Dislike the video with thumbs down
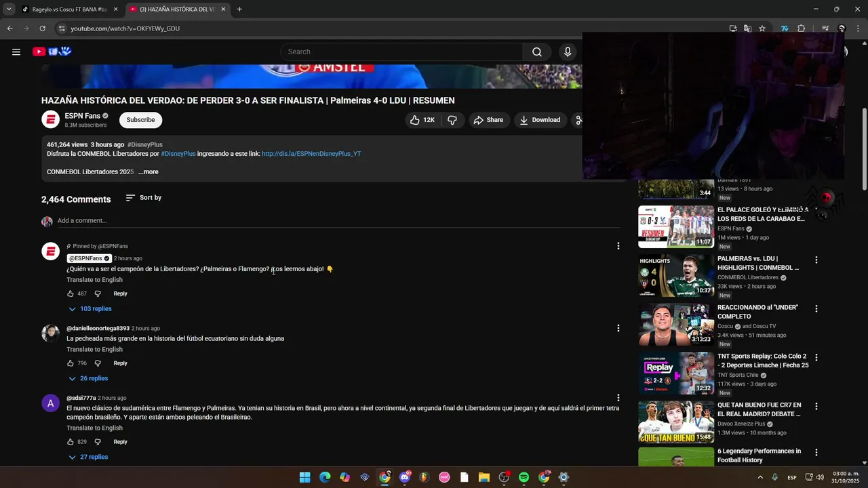This screenshot has width=868, height=488. pyautogui.click(x=452, y=120)
